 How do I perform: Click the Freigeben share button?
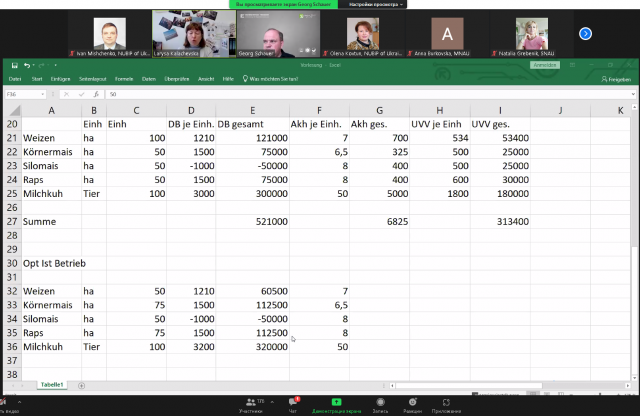(617, 78)
